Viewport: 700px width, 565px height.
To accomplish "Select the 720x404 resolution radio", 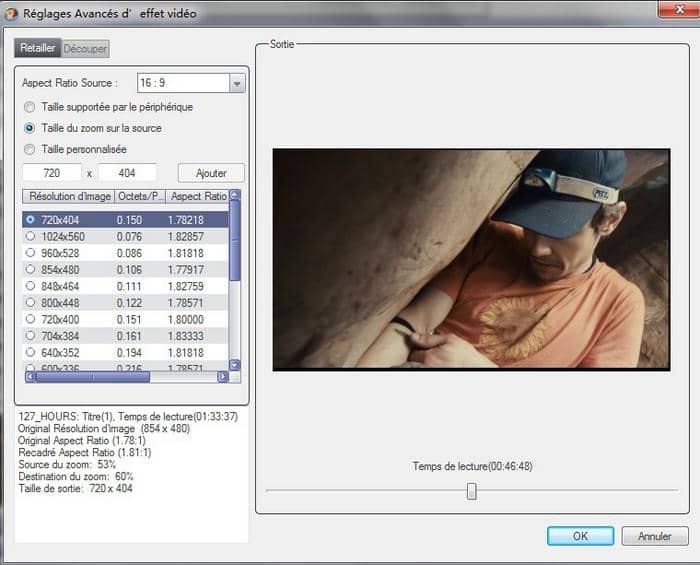I will (30, 220).
